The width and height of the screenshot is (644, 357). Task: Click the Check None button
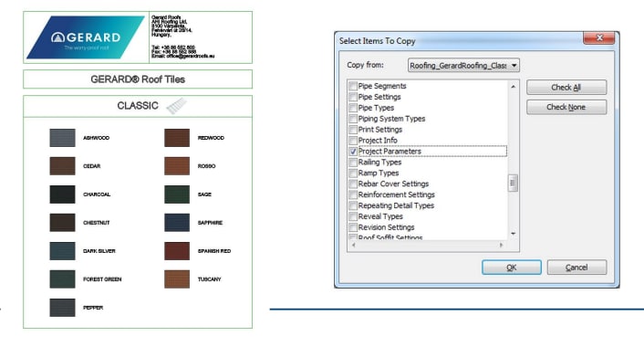pos(566,107)
